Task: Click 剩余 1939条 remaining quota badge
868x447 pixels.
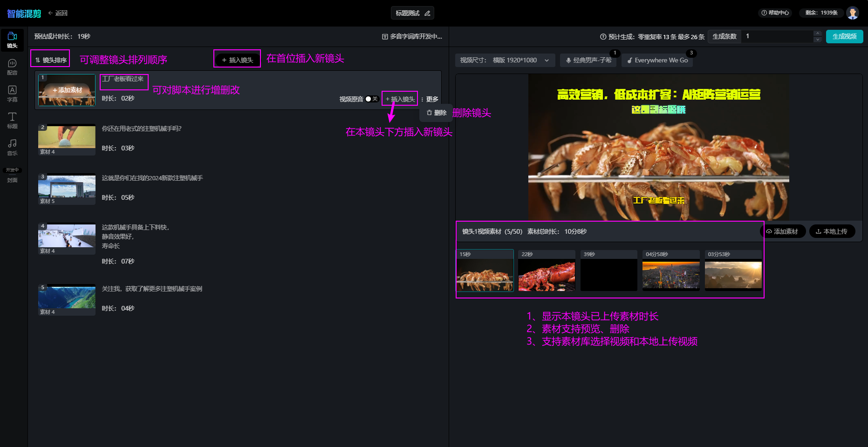Action: pyautogui.click(x=822, y=13)
